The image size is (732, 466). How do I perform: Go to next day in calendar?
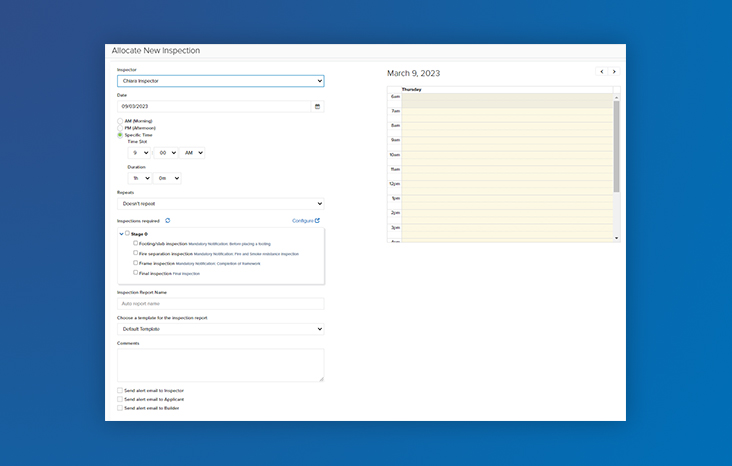pyautogui.click(x=614, y=71)
